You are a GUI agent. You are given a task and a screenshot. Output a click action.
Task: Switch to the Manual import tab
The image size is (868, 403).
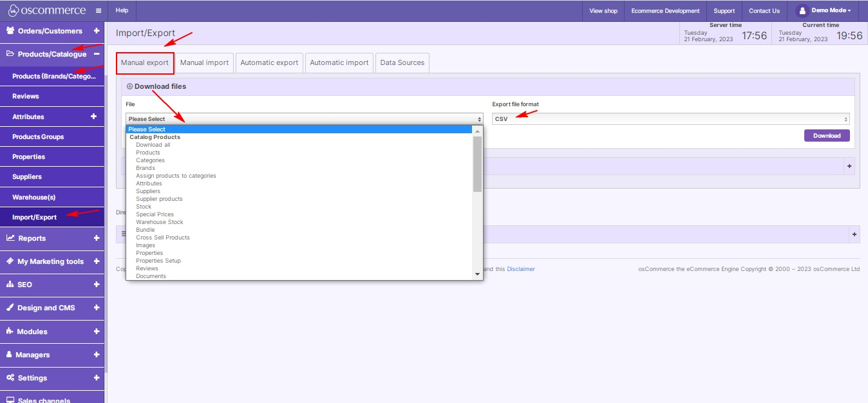pos(205,62)
